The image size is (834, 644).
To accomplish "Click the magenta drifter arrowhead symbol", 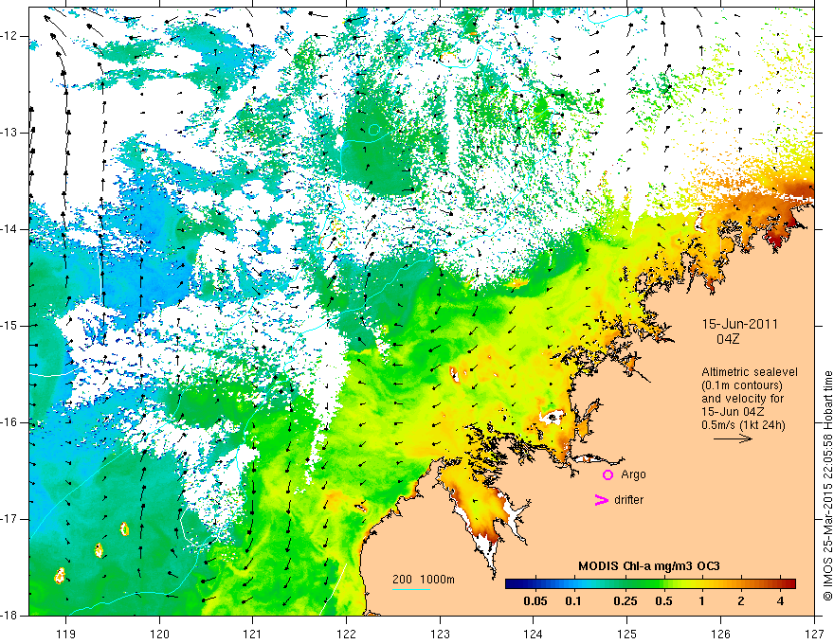I will [601, 500].
